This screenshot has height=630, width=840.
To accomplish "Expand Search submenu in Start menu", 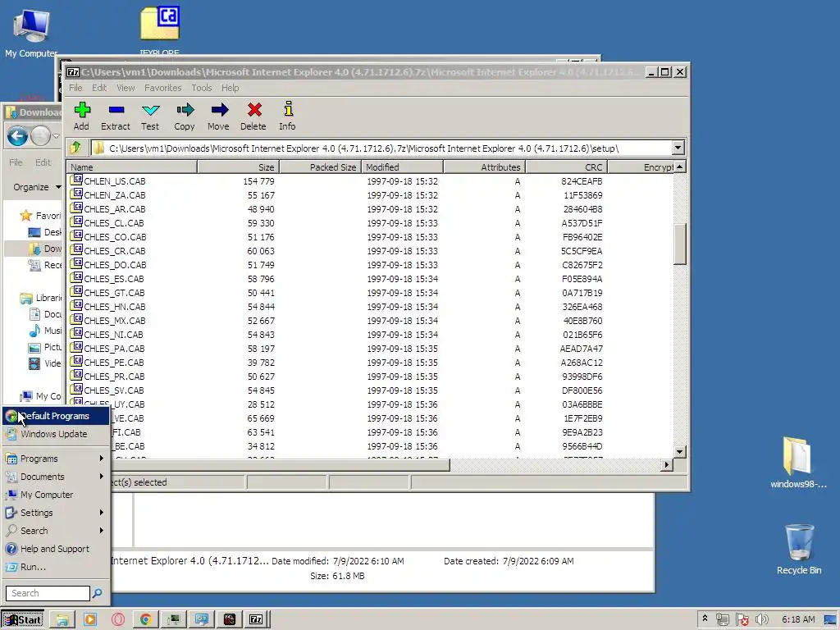I will click(x=56, y=531).
